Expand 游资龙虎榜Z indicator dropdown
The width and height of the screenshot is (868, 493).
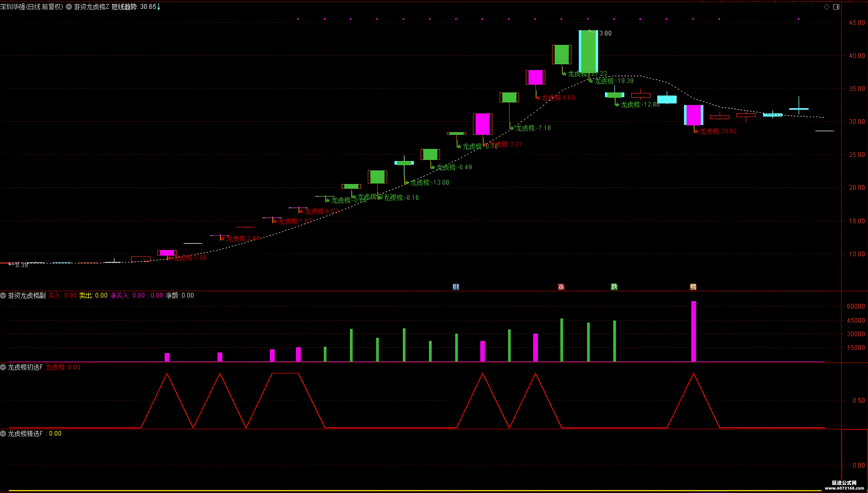69,7
